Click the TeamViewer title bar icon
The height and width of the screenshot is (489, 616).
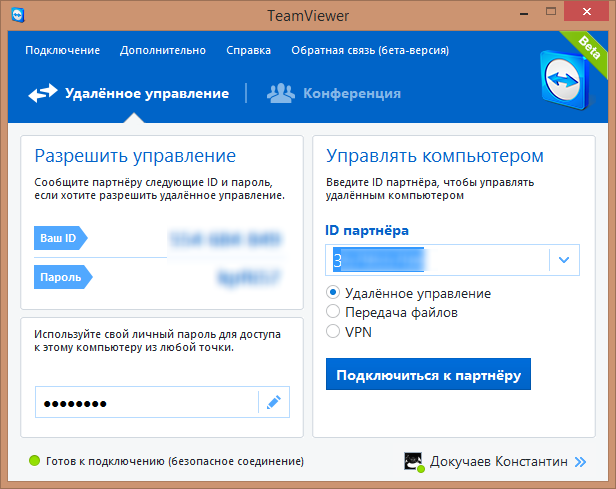[18, 15]
